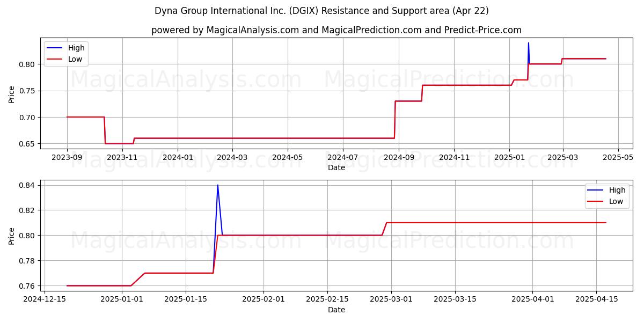Click the chart title mentioning Dyna Group International
The width and height of the screenshot is (644, 322).
tap(321, 11)
